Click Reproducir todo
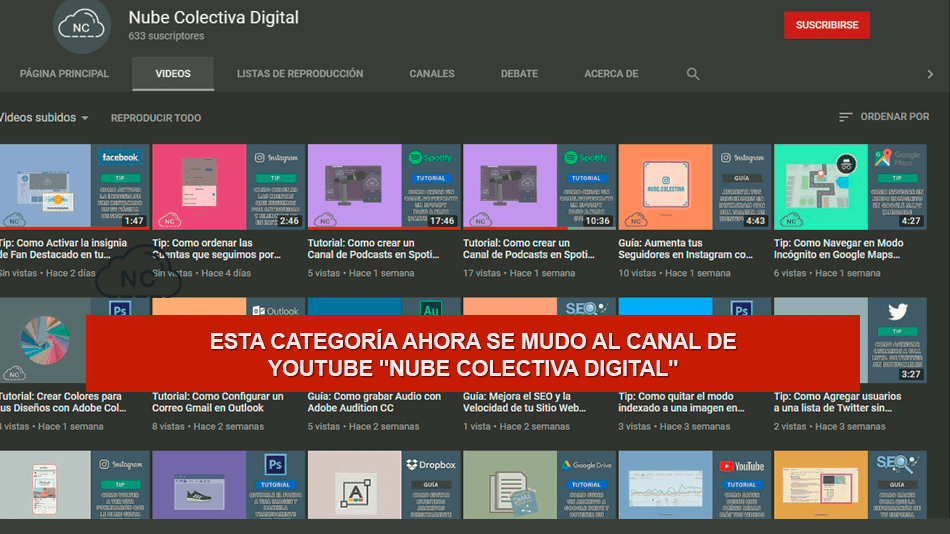The image size is (950, 534). (x=156, y=118)
